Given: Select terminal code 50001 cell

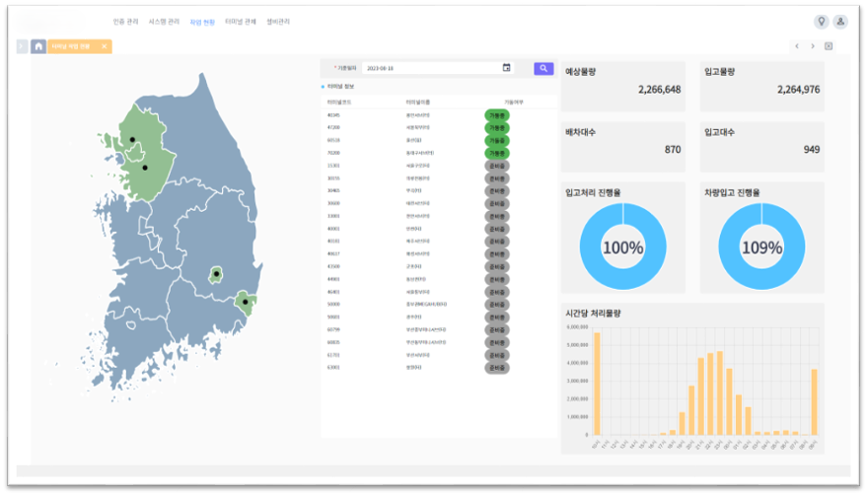Looking at the screenshot, I should pyautogui.click(x=333, y=318).
